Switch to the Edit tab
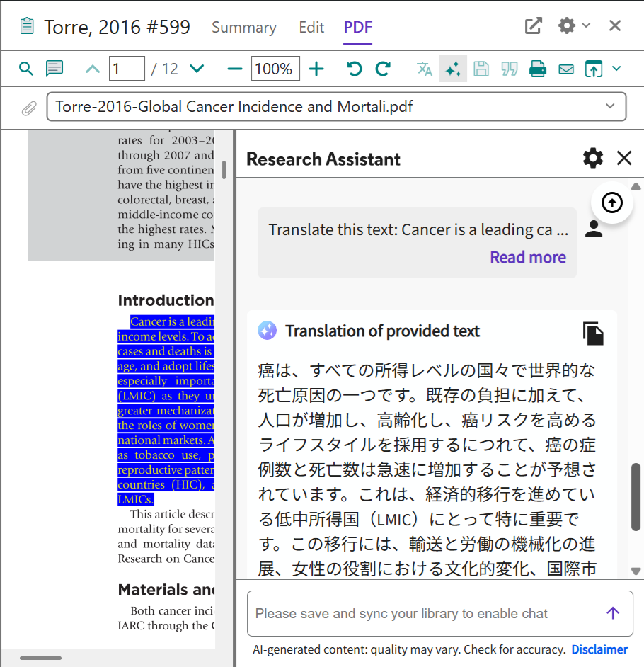 [x=311, y=28]
